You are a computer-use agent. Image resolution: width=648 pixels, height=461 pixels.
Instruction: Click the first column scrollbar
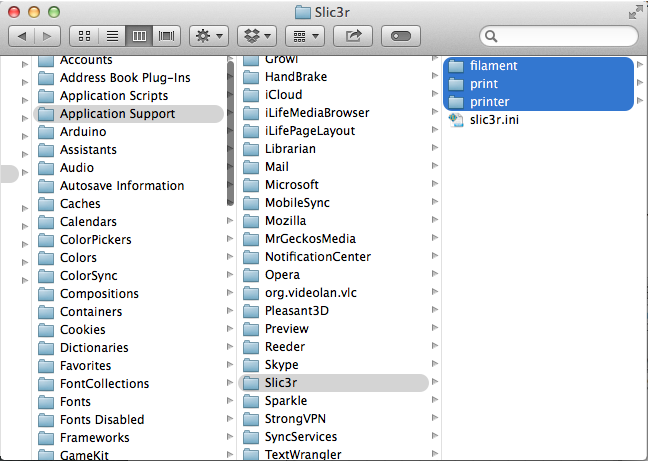coord(231,132)
